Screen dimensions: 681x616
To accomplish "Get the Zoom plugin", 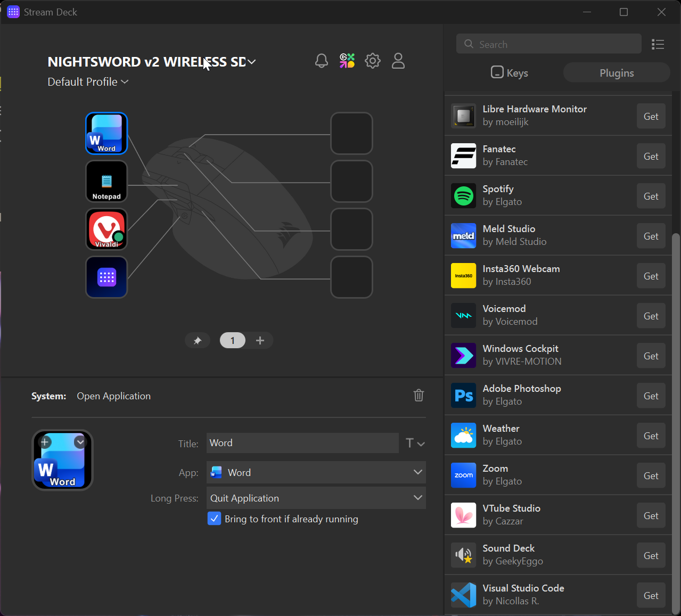I will click(x=651, y=475).
